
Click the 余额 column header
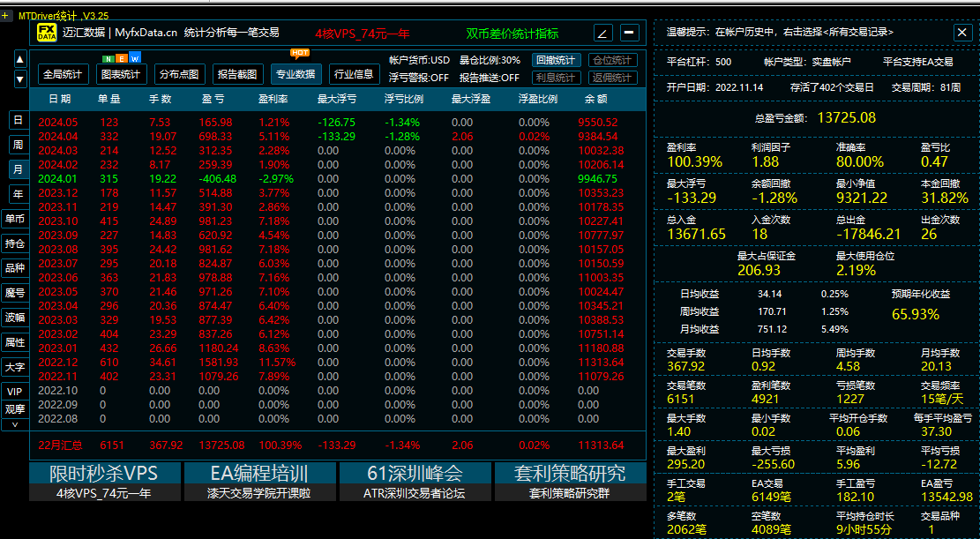596,99
